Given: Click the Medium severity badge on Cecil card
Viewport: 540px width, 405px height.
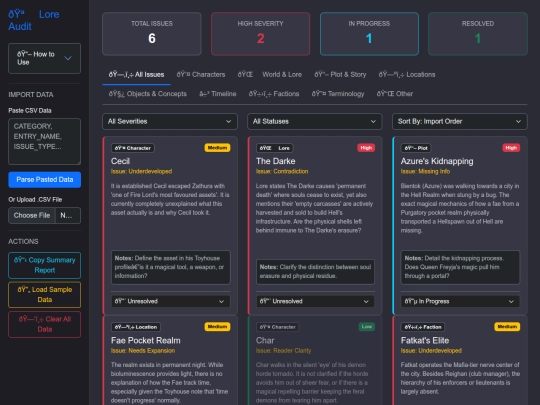Looking at the screenshot, I should click(217, 148).
